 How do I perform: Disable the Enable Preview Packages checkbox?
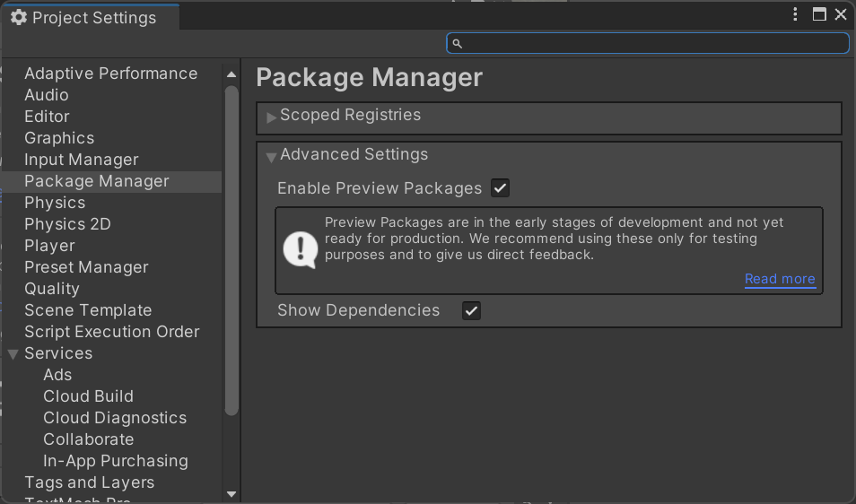(501, 188)
